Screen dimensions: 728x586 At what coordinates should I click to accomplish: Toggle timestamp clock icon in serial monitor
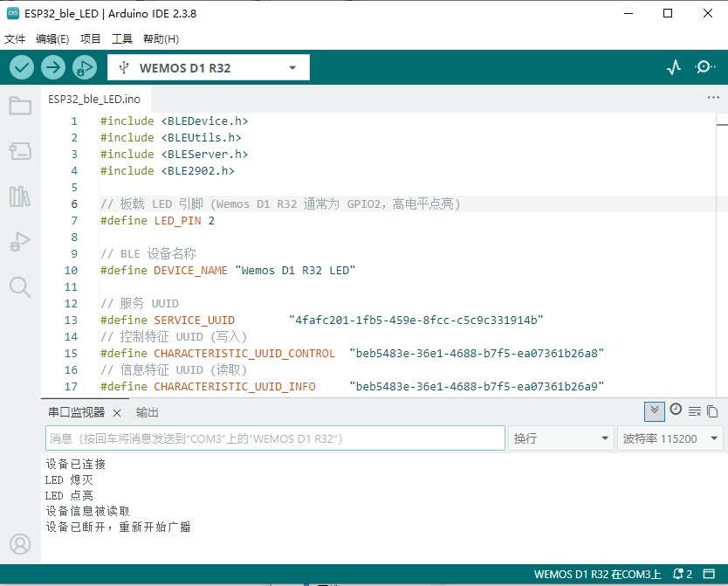[x=676, y=410]
